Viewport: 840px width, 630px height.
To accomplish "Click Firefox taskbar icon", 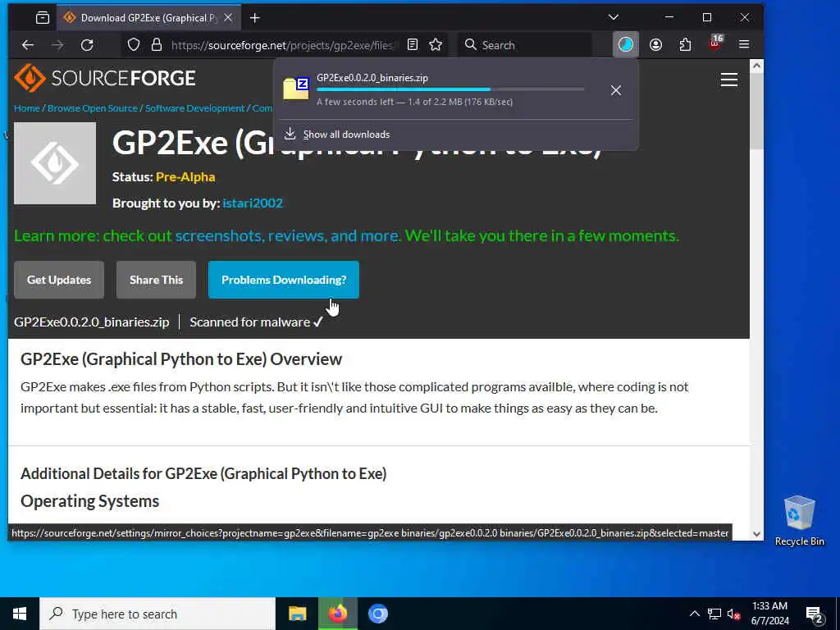I will pos(337,614).
